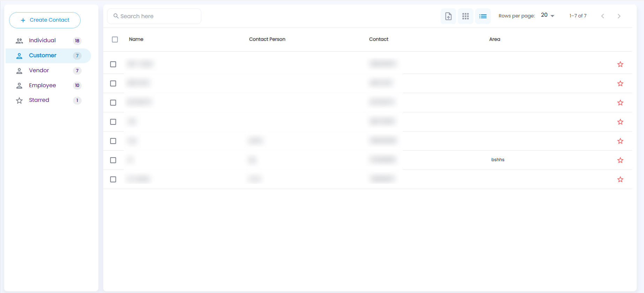Switch to the Employee category
This screenshot has width=644, height=293.
tap(48, 85)
